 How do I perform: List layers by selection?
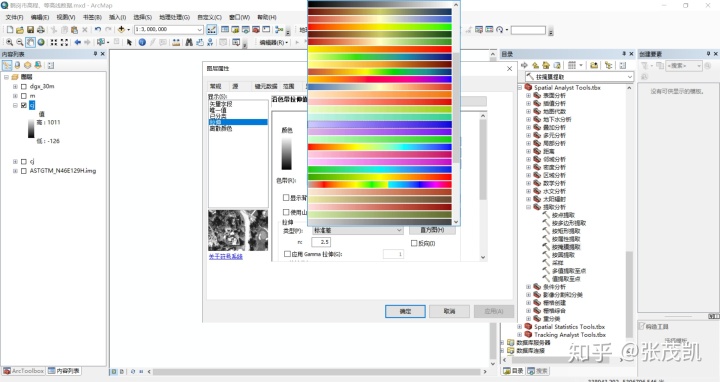point(38,65)
